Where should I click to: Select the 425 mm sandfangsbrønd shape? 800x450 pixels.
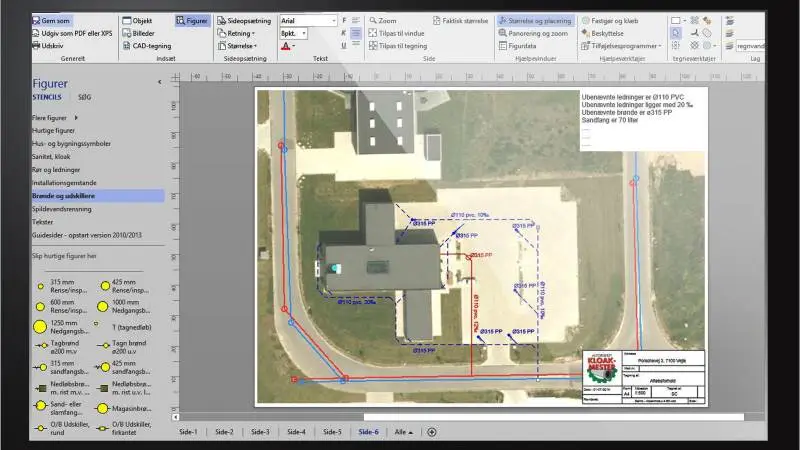click(123, 367)
